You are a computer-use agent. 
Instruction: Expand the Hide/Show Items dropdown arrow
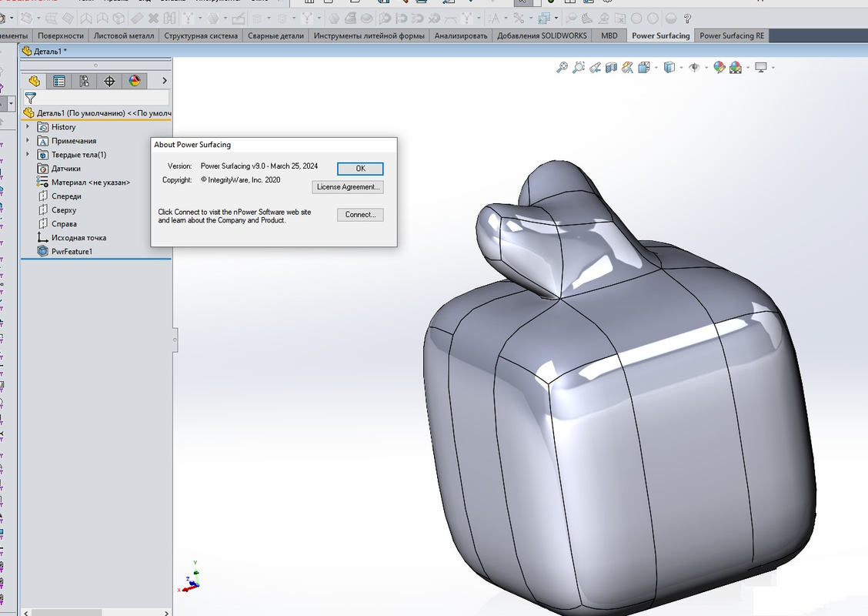tap(706, 68)
